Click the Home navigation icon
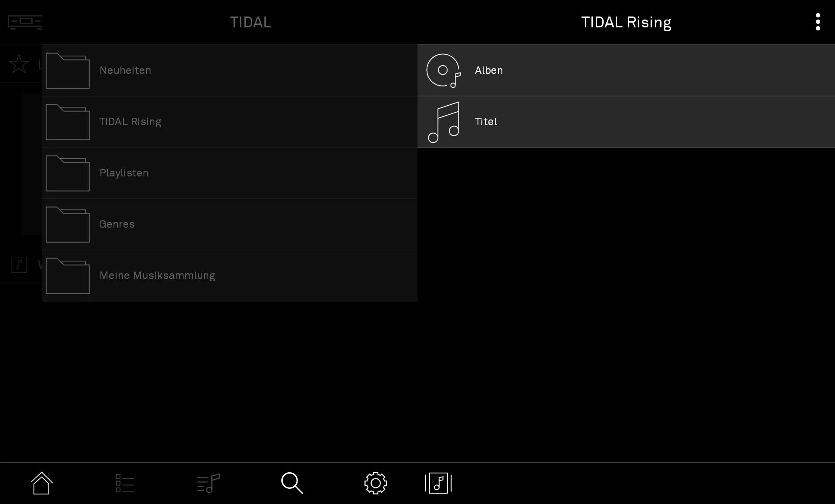 [x=42, y=483]
